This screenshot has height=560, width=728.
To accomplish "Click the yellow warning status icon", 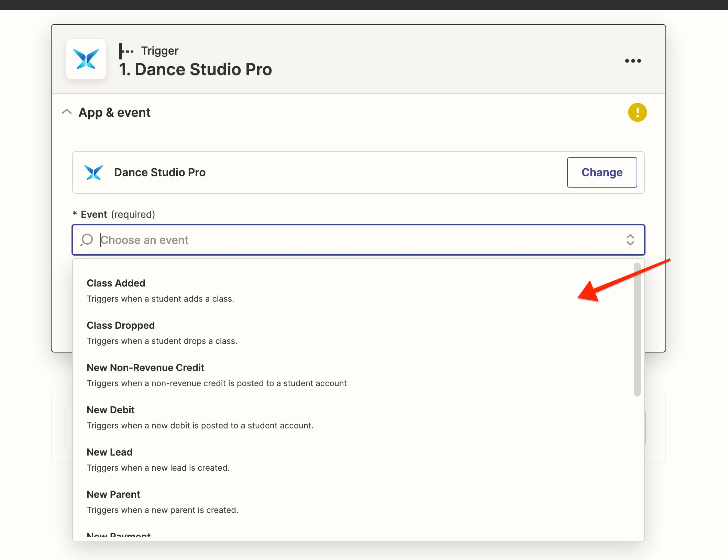I will tap(637, 112).
